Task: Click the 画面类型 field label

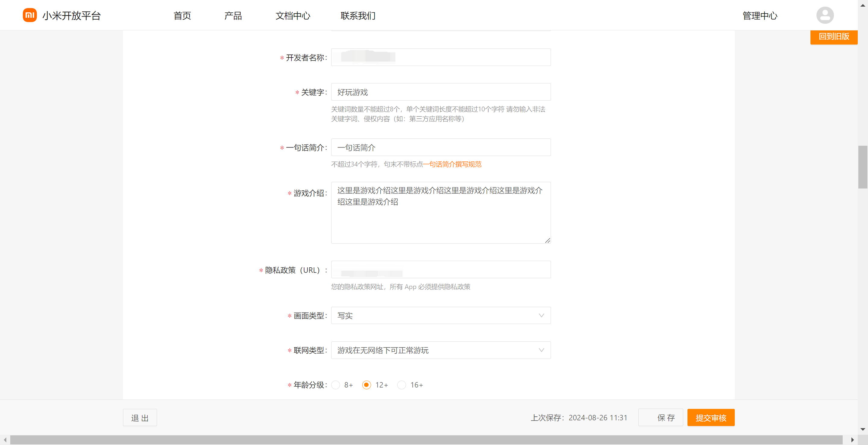Action: click(x=308, y=316)
